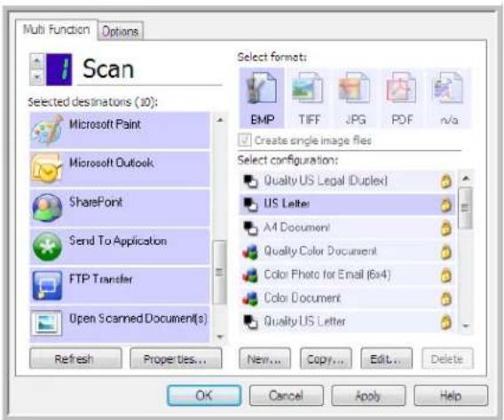This screenshot has width=504, height=420.
Task: Click the Copy... button
Action: point(326,359)
